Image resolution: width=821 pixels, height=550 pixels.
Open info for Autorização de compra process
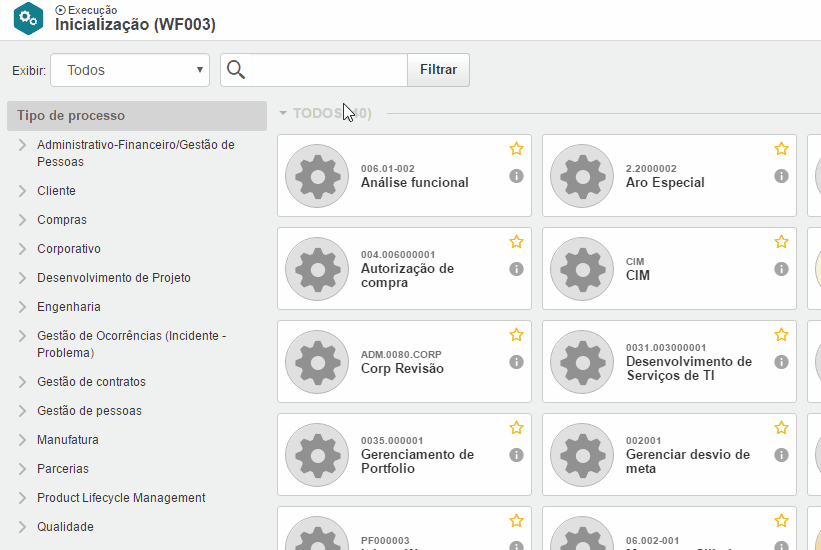[x=516, y=269]
